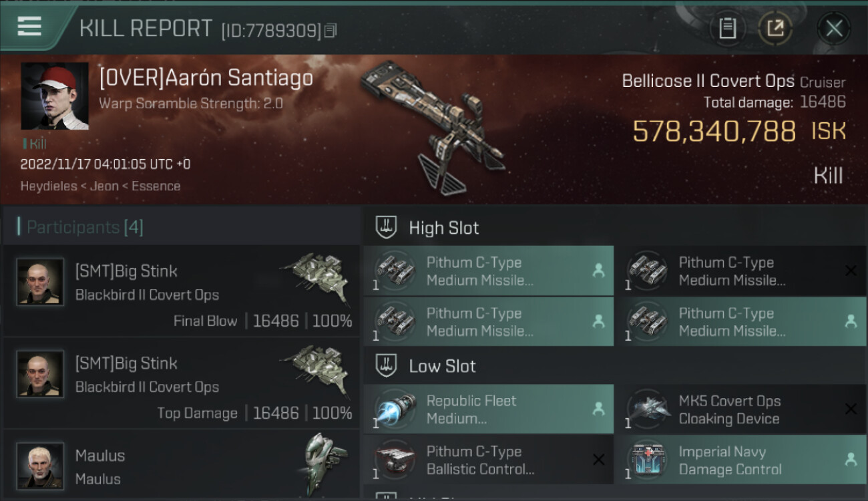Click the MK5 Covert Ops Cloaking Device icon
Image resolution: width=868 pixels, height=501 pixels.
(x=648, y=409)
